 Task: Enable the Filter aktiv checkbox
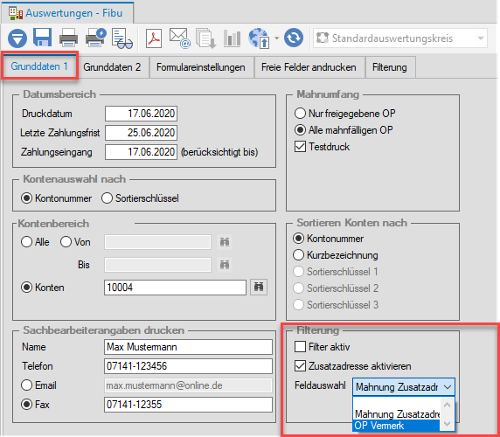[x=300, y=347]
